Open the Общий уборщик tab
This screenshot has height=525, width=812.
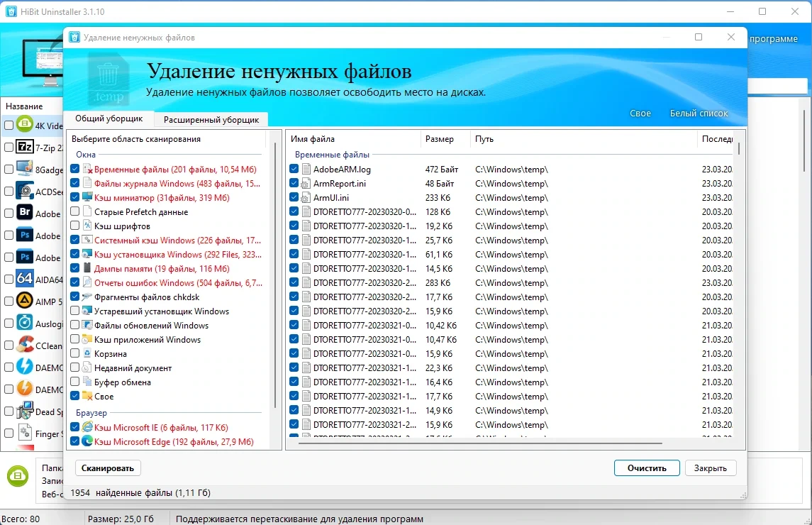click(x=109, y=118)
